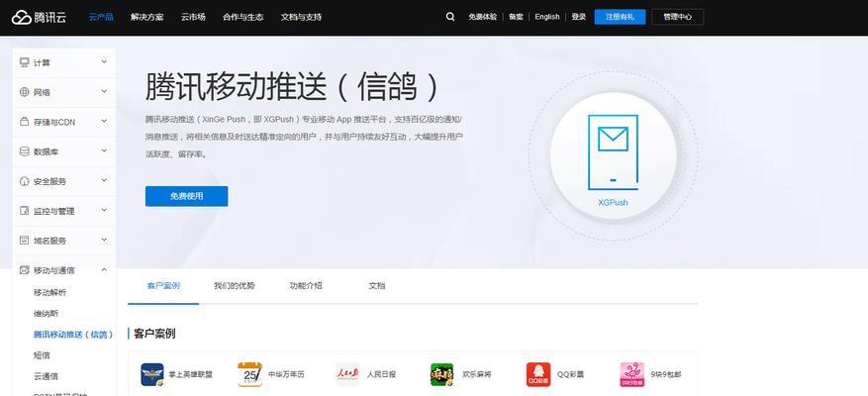Viewport: 868px width, 396px height.
Task: Open the 9块9包邮 app icon
Action: 632,374
